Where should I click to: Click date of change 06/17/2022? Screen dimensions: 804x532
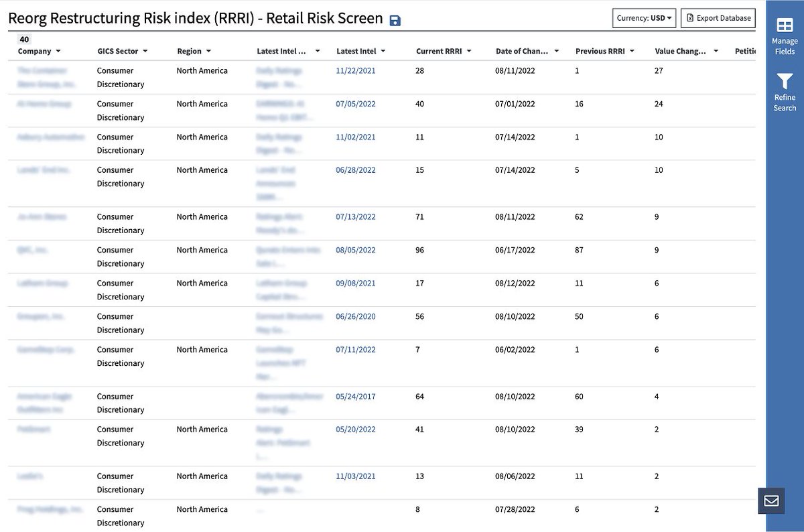[515, 250]
